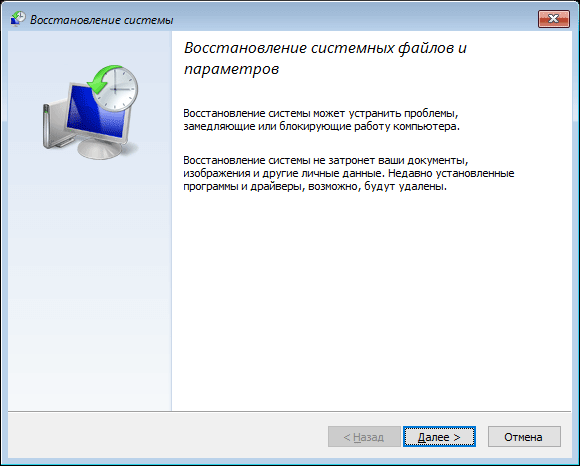
Task: Click the word параметров in the heading
Action: (231, 69)
